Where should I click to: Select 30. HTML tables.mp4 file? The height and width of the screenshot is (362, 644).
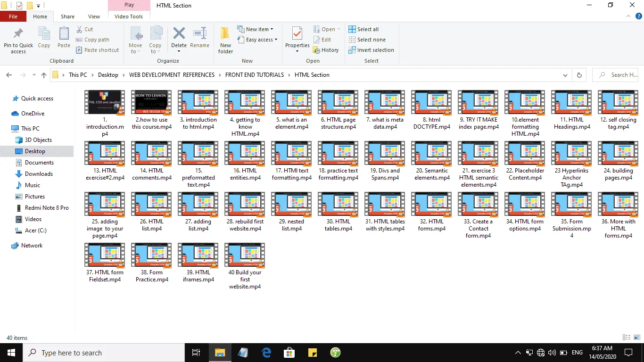(x=338, y=212)
